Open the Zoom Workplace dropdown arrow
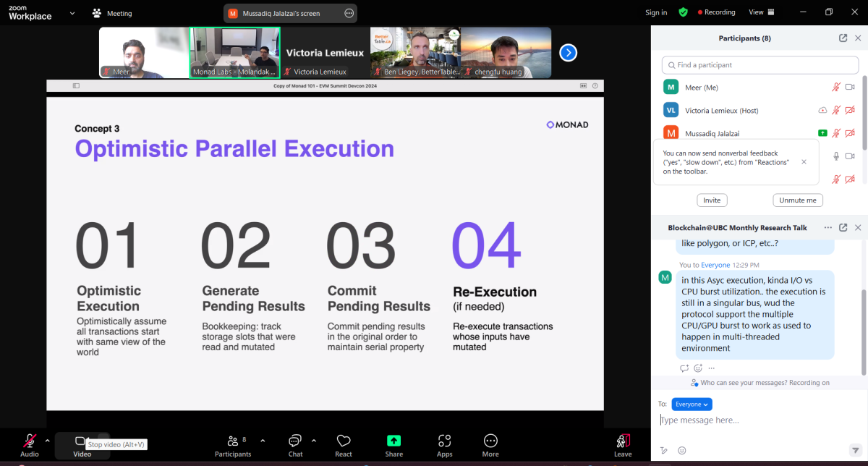 pos(72,13)
